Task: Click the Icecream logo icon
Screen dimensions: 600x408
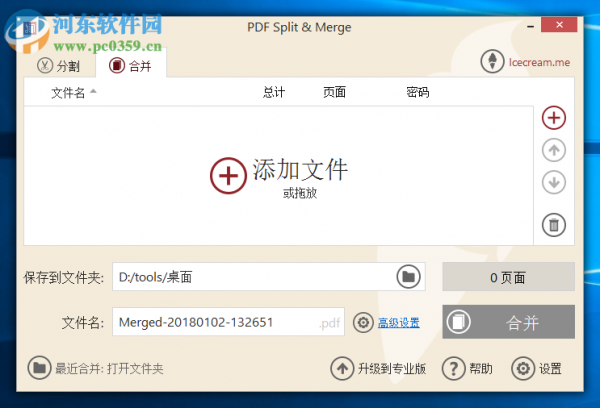Action: click(492, 61)
